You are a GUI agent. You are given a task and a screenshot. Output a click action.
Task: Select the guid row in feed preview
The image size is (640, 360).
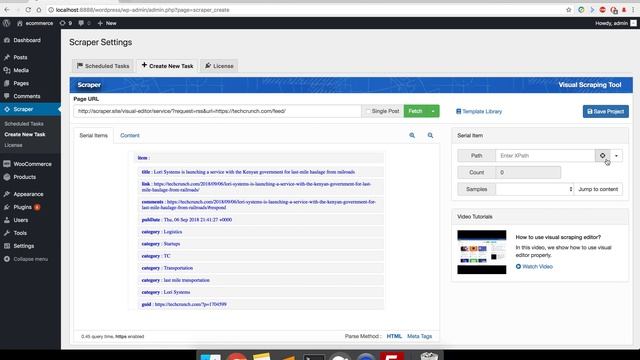coord(260,304)
